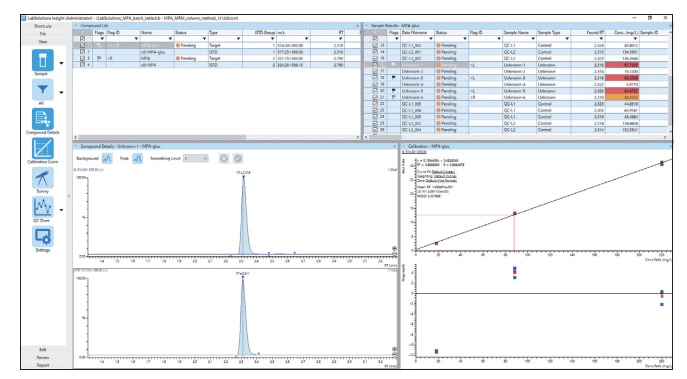Open the Edit sidebar section
Image resolution: width=687 pixels, height=379 pixels.
coord(42,350)
